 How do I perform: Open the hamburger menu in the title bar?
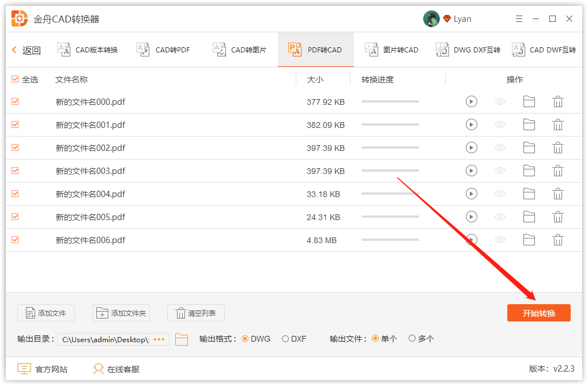pyautogui.click(x=519, y=18)
